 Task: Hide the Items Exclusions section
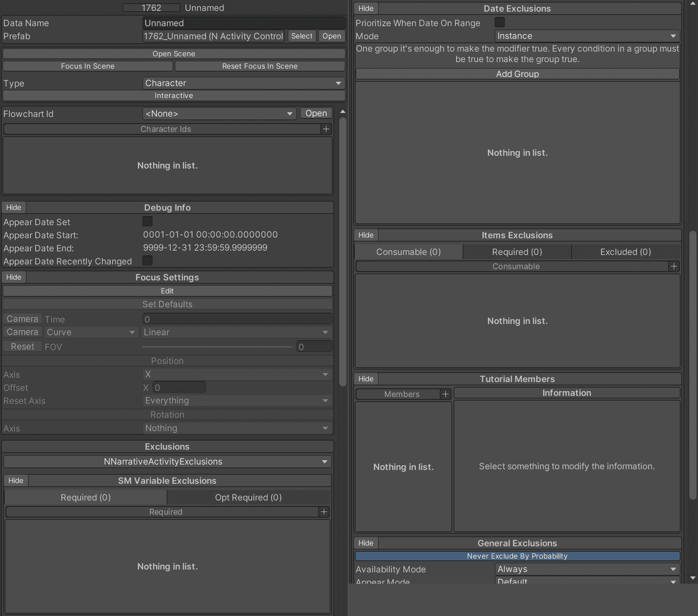[x=366, y=235]
